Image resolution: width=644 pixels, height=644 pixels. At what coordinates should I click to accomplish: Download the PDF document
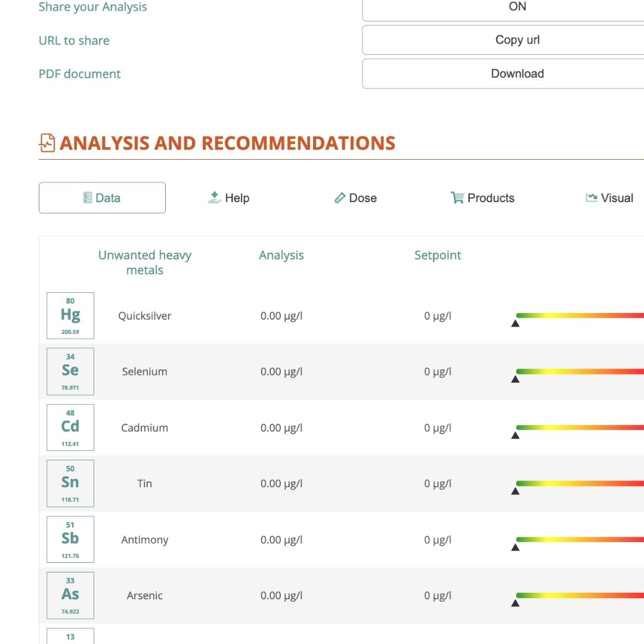[517, 74]
